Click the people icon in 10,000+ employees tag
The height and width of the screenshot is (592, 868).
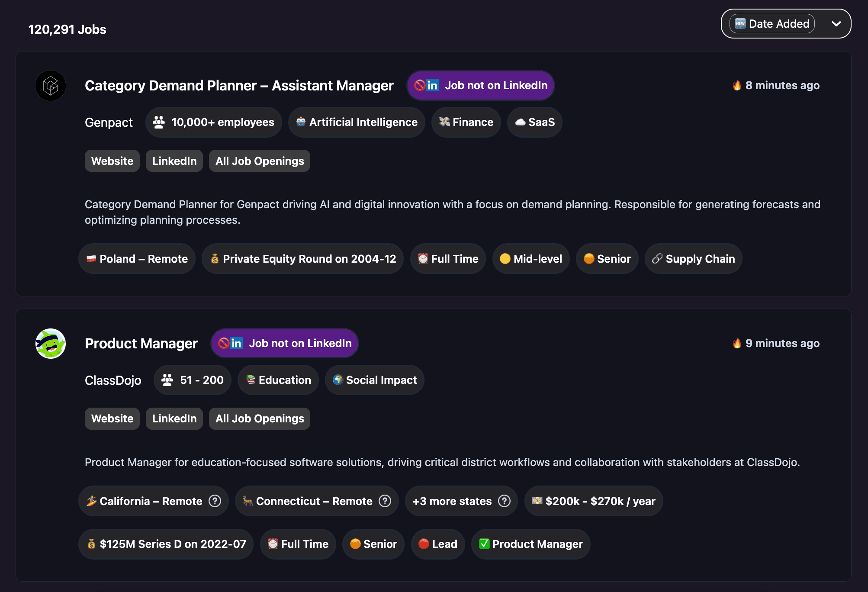point(159,122)
